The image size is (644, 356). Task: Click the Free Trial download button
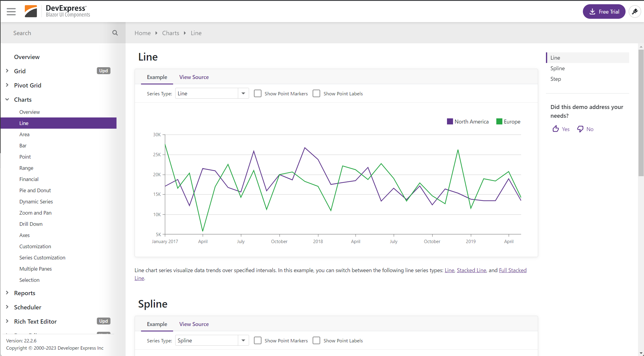(x=604, y=12)
